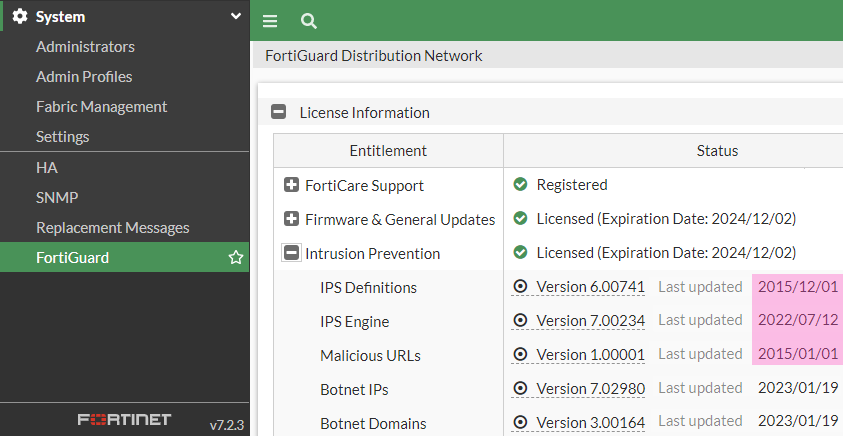
Task: Open the SNMP settings page
Action: [x=57, y=198]
